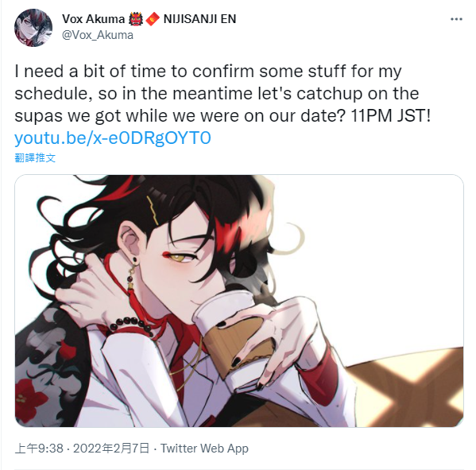Image resolution: width=476 pixels, height=470 pixels.
Task: Open the three-dot more options menu
Action: pos(456,19)
